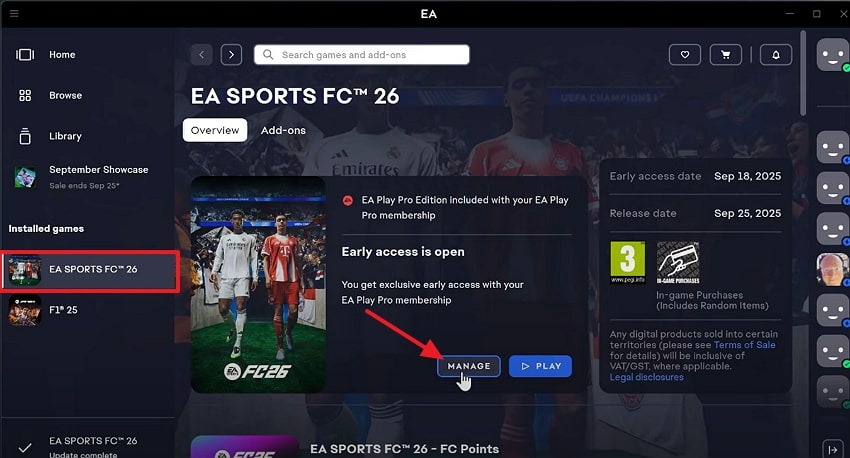Image resolution: width=850 pixels, height=458 pixels.
Task: Open the Library section
Action: click(50, 136)
